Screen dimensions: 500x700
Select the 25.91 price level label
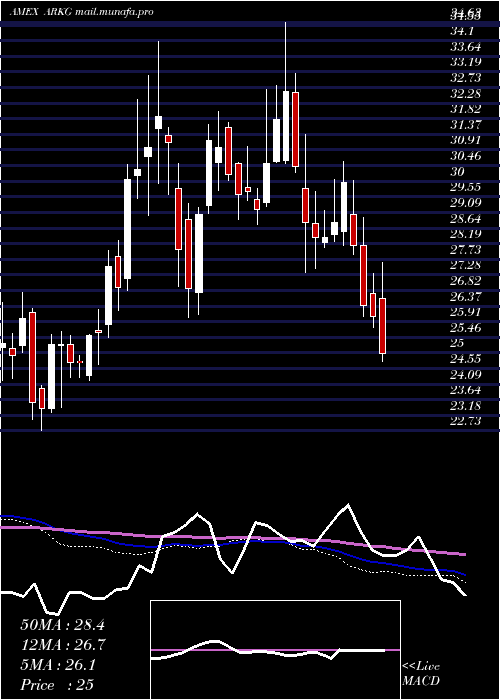click(x=466, y=312)
